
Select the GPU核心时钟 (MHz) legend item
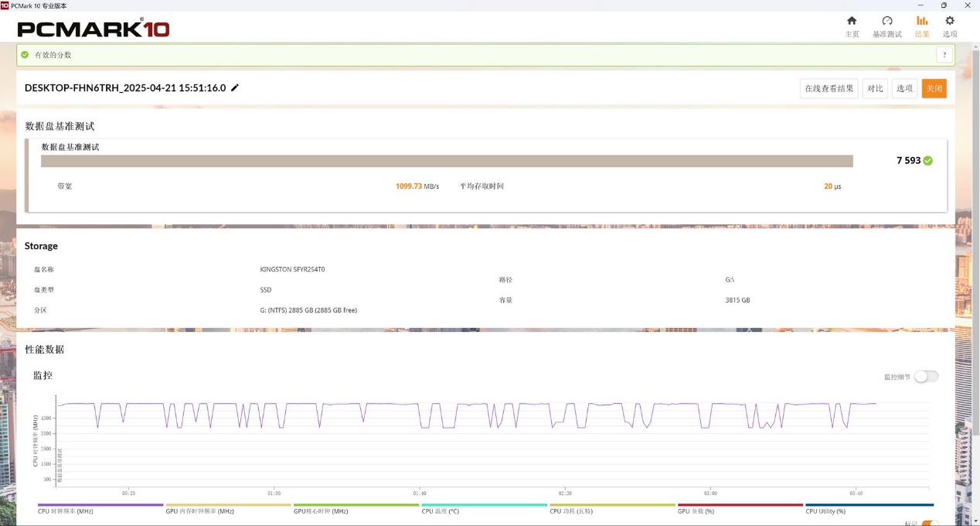click(356, 508)
